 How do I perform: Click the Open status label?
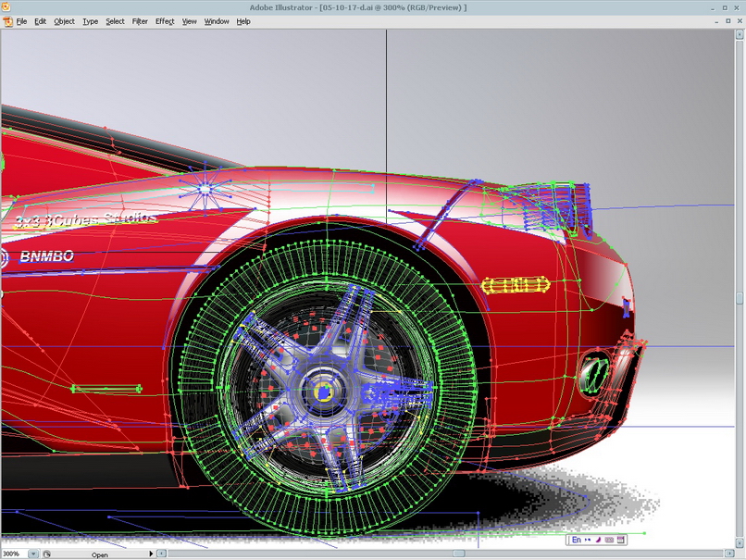click(99, 554)
